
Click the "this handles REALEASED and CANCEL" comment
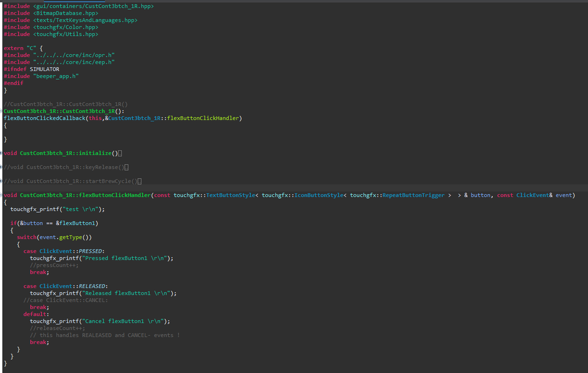[105, 335]
